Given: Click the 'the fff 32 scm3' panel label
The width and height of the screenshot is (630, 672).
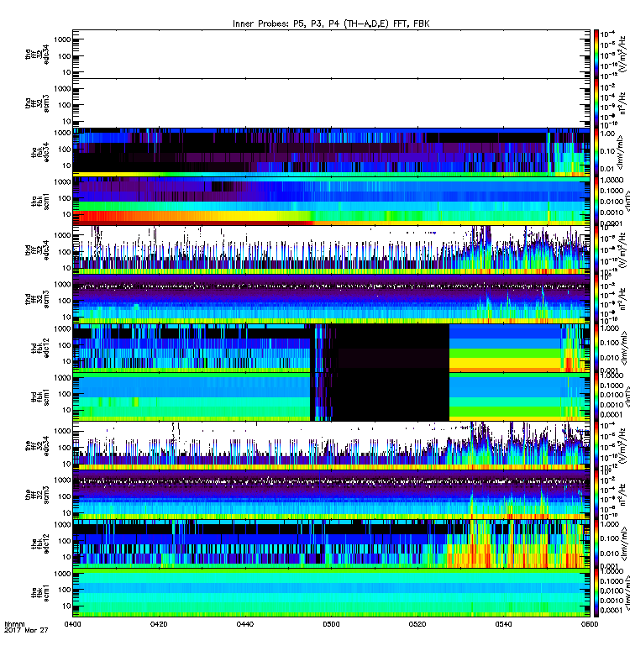Looking at the screenshot, I should 37,495.
